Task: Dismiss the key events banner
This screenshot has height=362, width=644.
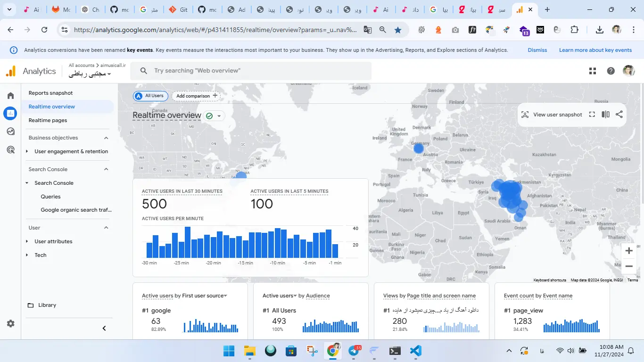Action: coord(537,50)
